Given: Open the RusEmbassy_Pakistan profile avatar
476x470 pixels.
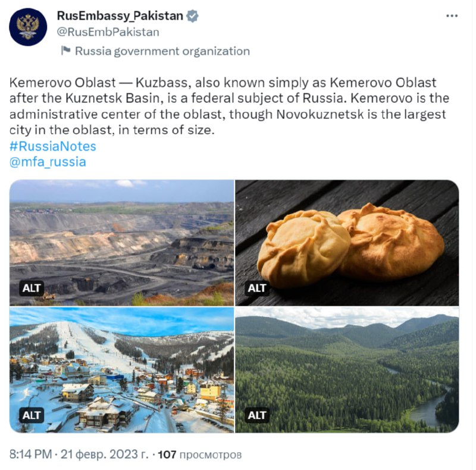Looking at the screenshot, I should pyautogui.click(x=28, y=27).
